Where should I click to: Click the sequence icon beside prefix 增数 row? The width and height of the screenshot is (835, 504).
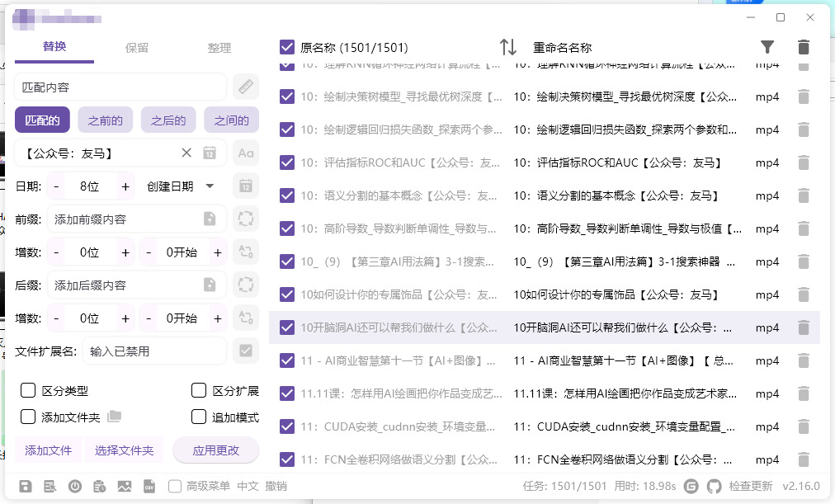click(246, 252)
